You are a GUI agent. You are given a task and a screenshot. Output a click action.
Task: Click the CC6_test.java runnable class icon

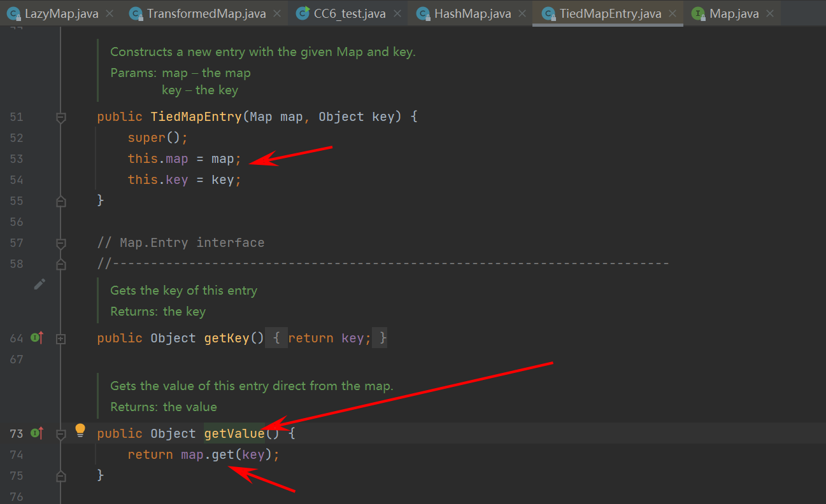303,13
